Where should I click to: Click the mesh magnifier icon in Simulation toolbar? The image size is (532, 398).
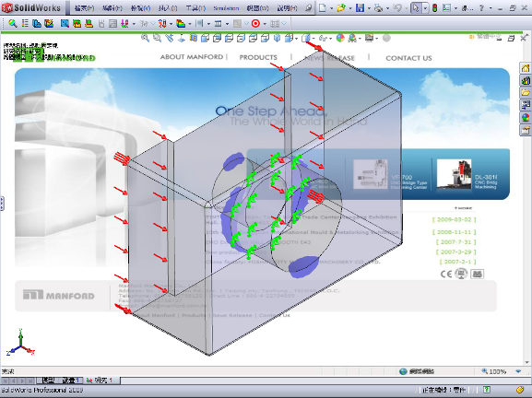point(65,23)
